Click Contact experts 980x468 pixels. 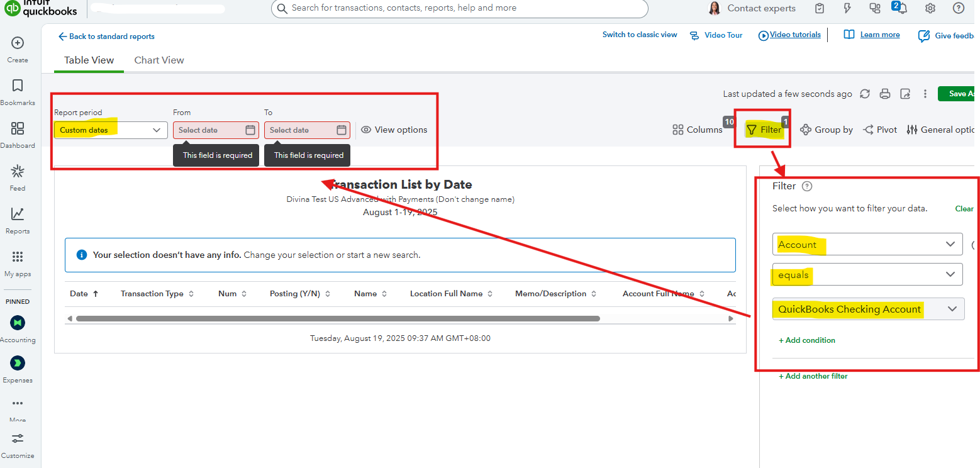tap(752, 8)
